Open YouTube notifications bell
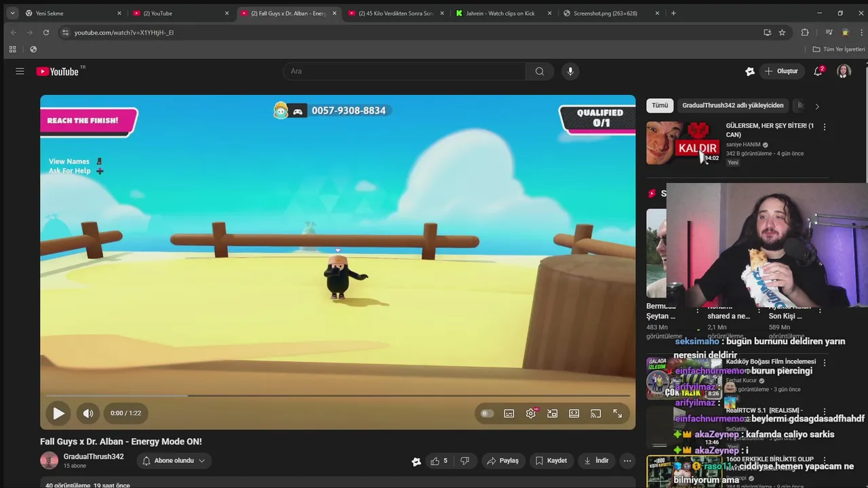 coord(818,71)
